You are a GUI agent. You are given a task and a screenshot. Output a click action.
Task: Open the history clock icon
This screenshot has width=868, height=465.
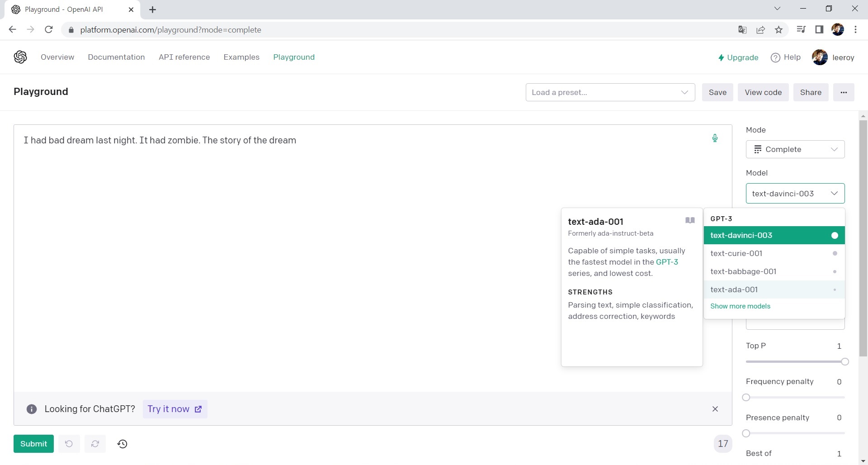[122, 444]
